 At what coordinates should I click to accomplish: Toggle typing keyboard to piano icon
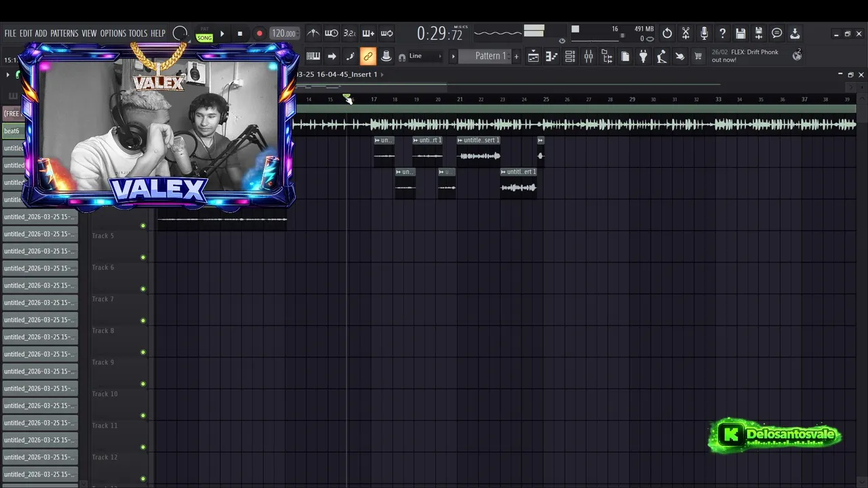tap(313, 56)
